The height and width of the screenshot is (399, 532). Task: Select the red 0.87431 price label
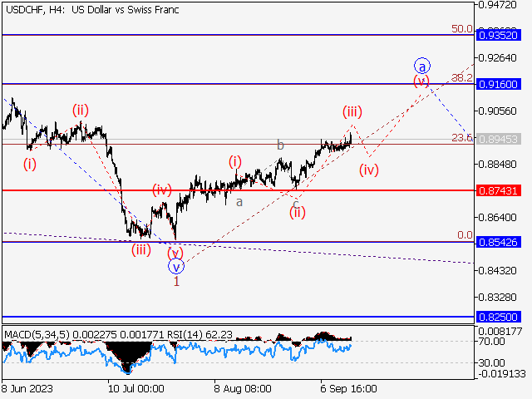[499, 190]
